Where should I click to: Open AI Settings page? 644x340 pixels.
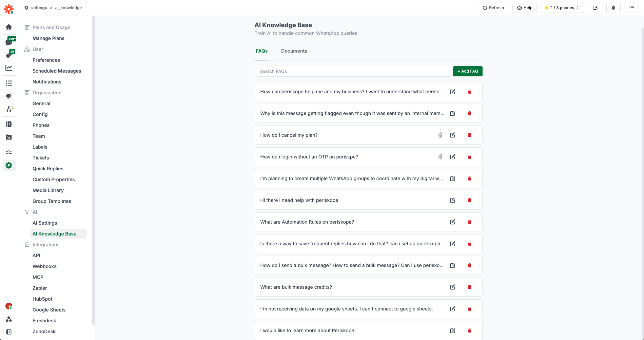pos(45,223)
